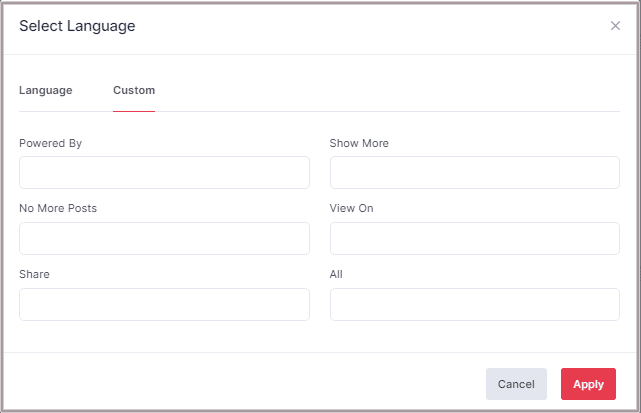Click the View On label

click(x=351, y=208)
